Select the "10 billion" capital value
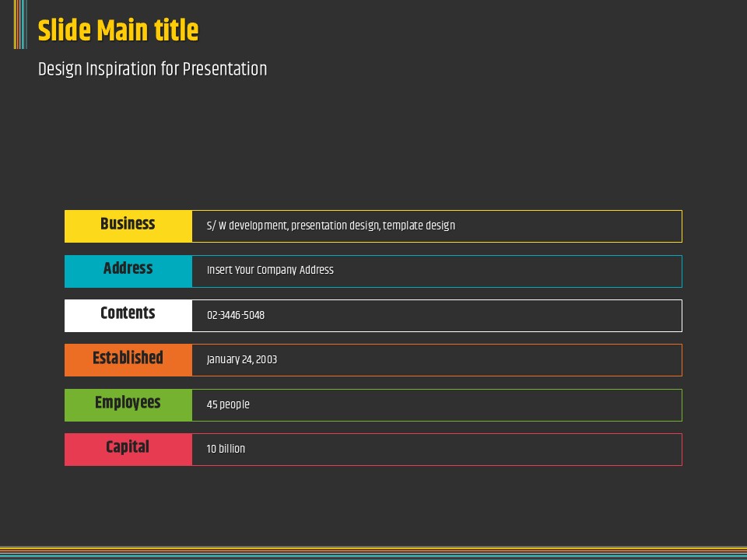Viewport: 747px width, 560px height. tap(226, 449)
